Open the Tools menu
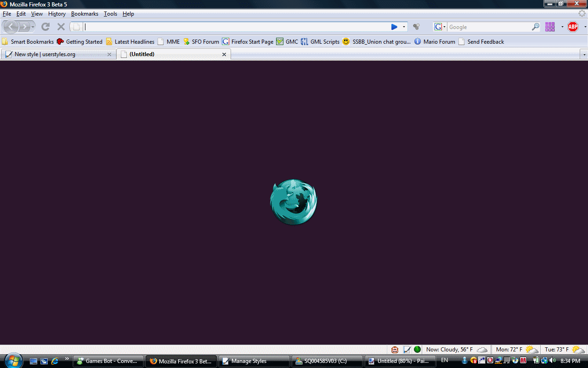 110,14
